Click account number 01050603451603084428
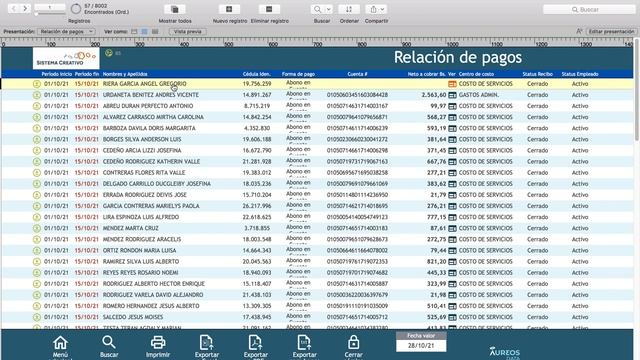Viewport: 640px width, 360px height. [357, 95]
